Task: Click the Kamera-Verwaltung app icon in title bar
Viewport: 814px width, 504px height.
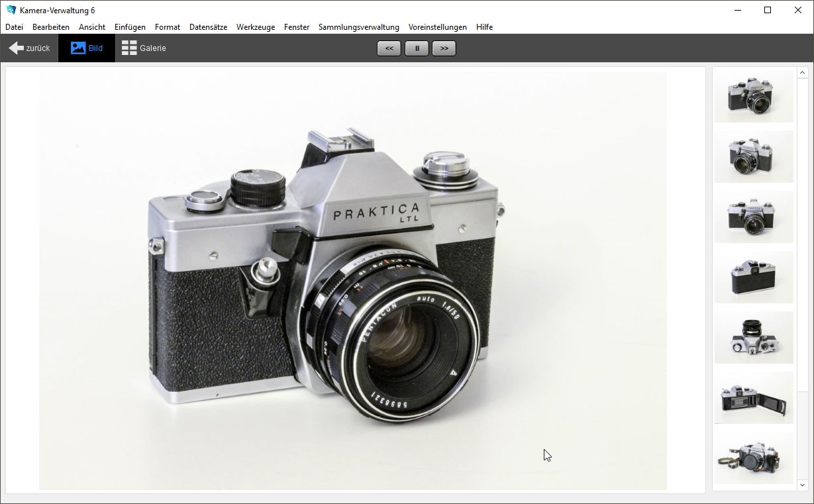Action: [11, 10]
